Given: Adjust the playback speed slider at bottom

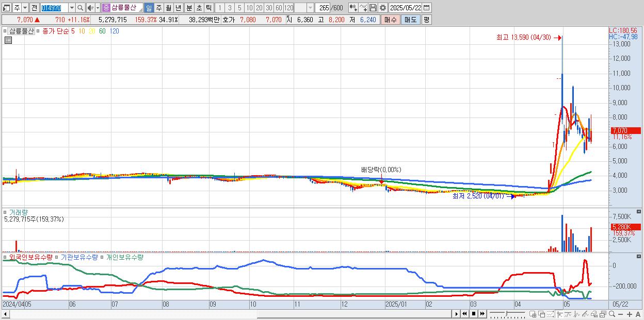Looking at the screenshot, I should (x=507, y=314).
